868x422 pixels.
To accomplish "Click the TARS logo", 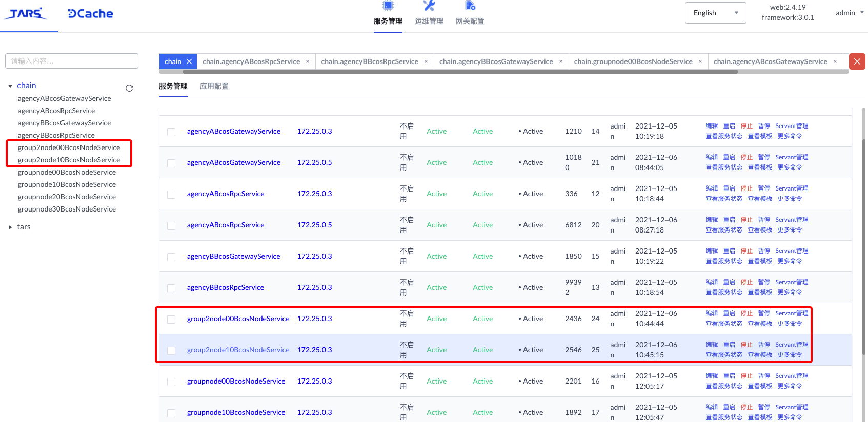I will coord(26,14).
